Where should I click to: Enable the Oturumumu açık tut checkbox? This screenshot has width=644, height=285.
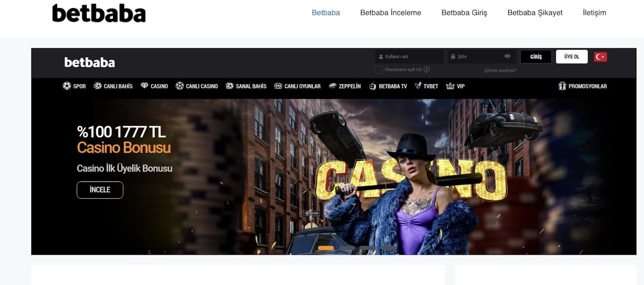[x=379, y=70]
